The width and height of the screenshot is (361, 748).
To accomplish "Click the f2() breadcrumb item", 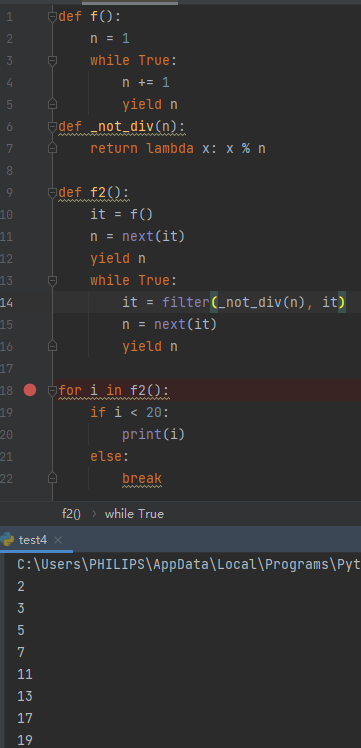I will (x=72, y=514).
